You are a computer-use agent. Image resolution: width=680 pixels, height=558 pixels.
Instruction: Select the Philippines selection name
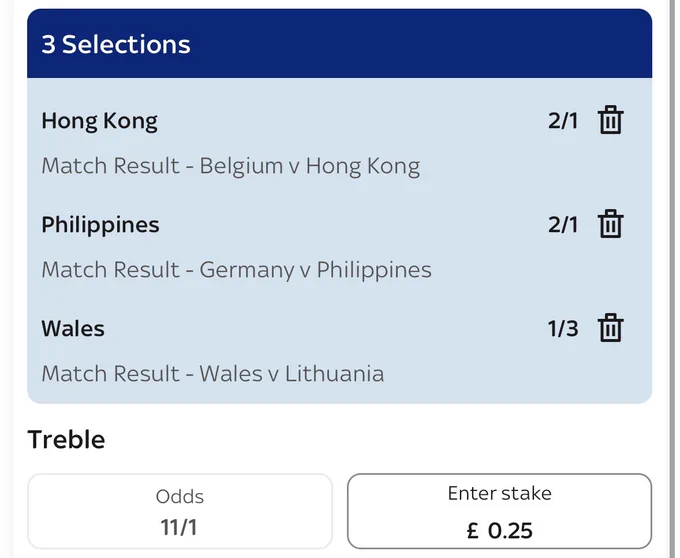coord(100,225)
